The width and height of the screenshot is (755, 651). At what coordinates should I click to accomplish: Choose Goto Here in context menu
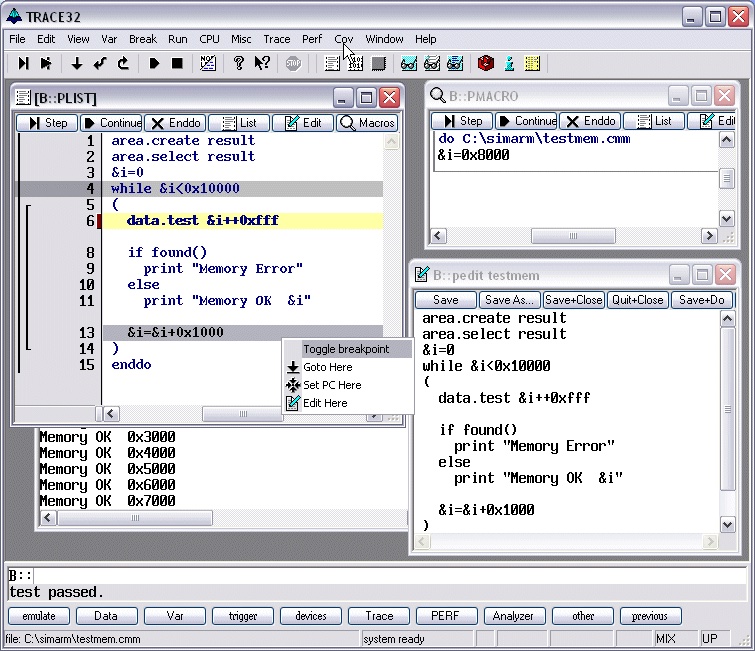click(x=348, y=367)
